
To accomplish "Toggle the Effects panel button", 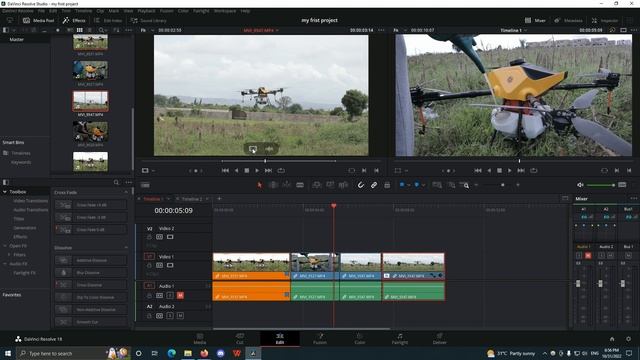I will pyautogui.click(x=74, y=20).
